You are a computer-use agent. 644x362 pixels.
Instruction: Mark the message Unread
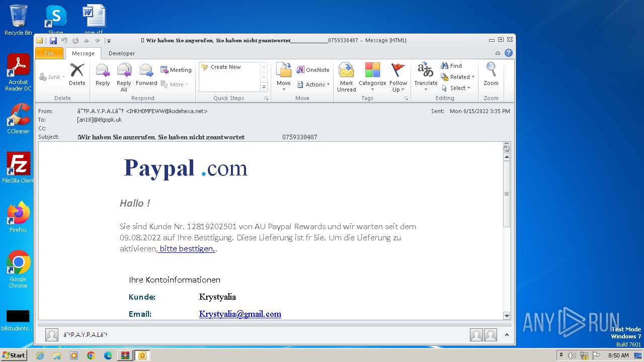346,78
